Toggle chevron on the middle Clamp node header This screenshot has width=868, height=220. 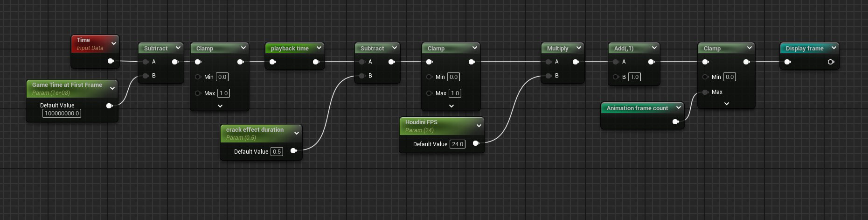(x=474, y=48)
